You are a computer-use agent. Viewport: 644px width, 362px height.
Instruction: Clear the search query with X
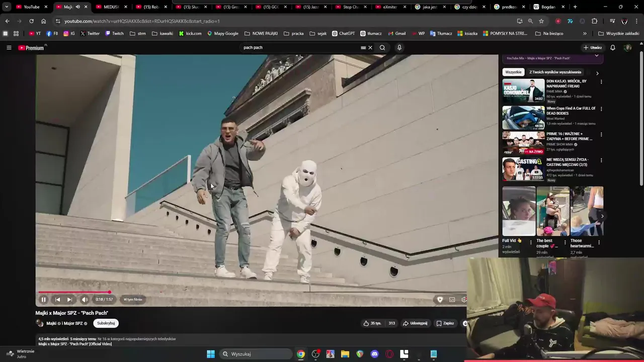[370, 48]
